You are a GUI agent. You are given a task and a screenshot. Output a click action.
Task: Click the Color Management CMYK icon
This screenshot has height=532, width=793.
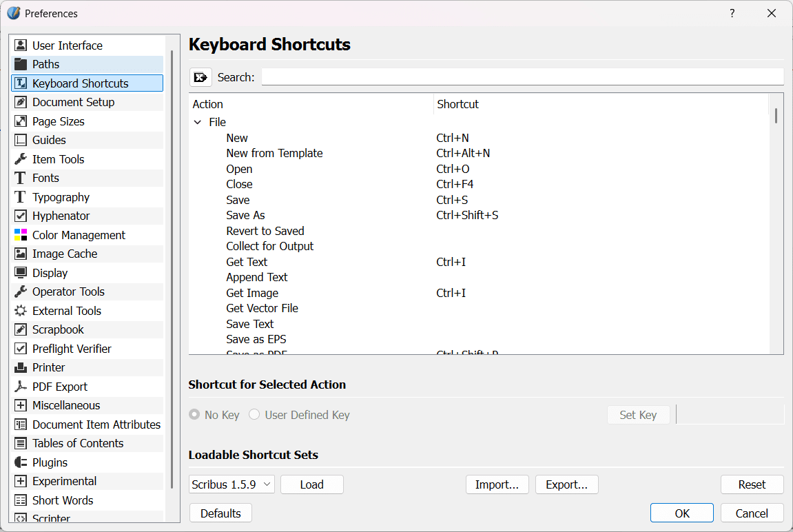(x=21, y=235)
